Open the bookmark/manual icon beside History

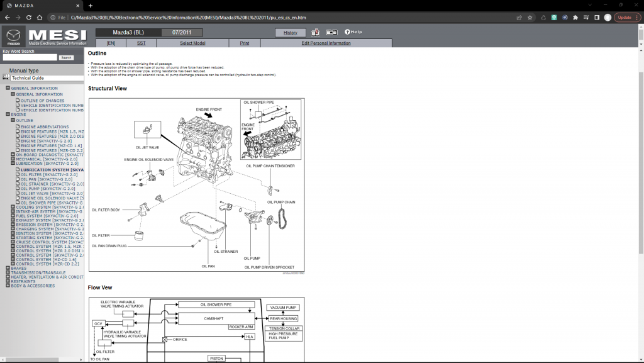[315, 31]
